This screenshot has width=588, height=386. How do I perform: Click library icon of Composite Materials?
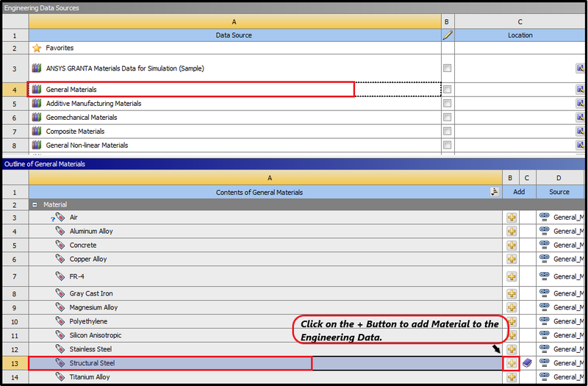coord(36,131)
